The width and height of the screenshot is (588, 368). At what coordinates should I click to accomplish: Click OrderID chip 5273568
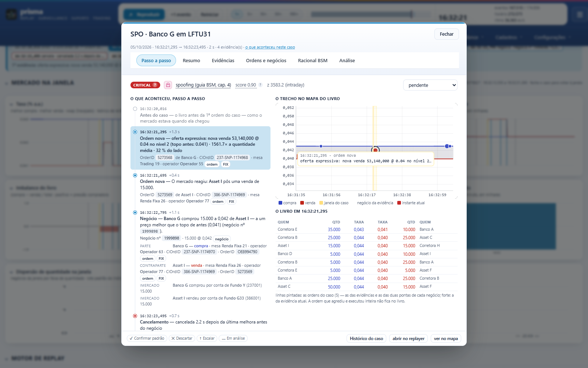pyautogui.click(x=165, y=158)
